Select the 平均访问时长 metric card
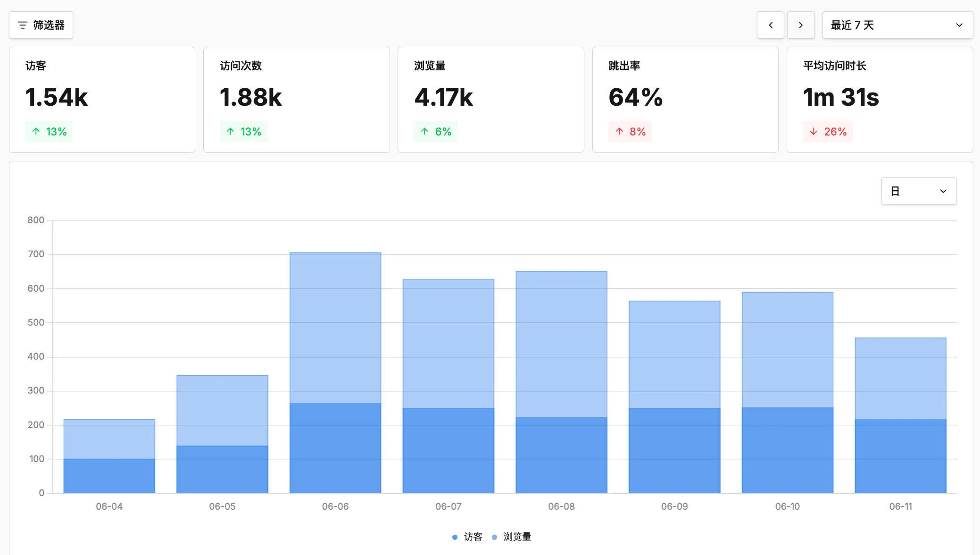 click(x=880, y=100)
